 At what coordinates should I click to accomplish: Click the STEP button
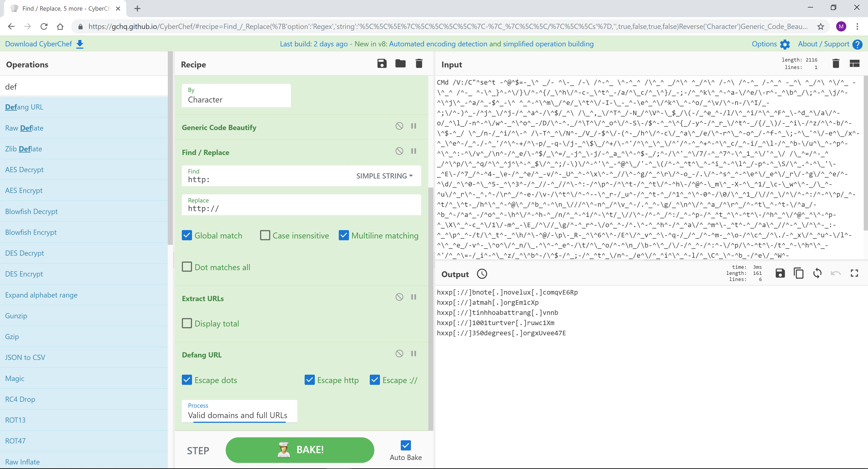(x=199, y=450)
